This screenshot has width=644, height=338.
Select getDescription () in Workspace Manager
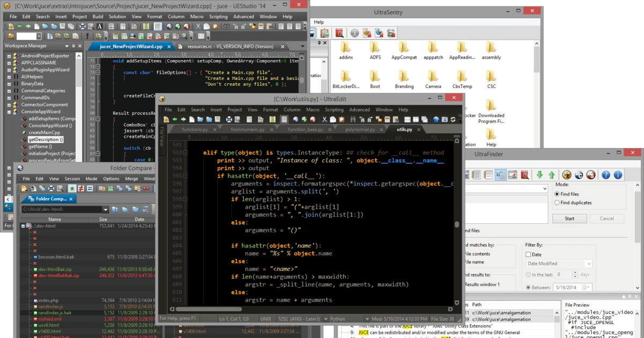tap(46, 139)
